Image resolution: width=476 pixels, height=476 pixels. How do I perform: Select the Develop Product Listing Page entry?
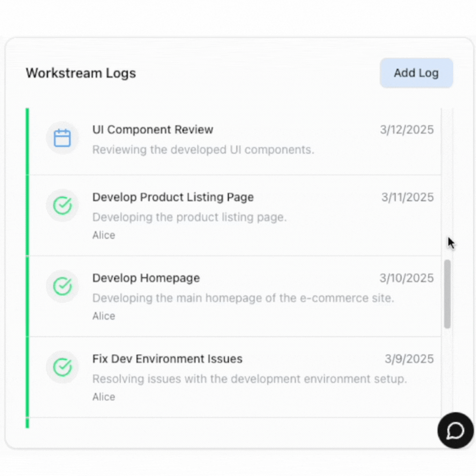click(x=173, y=197)
